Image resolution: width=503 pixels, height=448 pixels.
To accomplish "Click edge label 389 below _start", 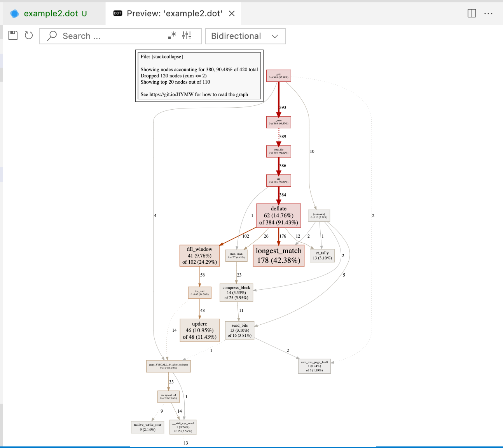I will click(283, 136).
